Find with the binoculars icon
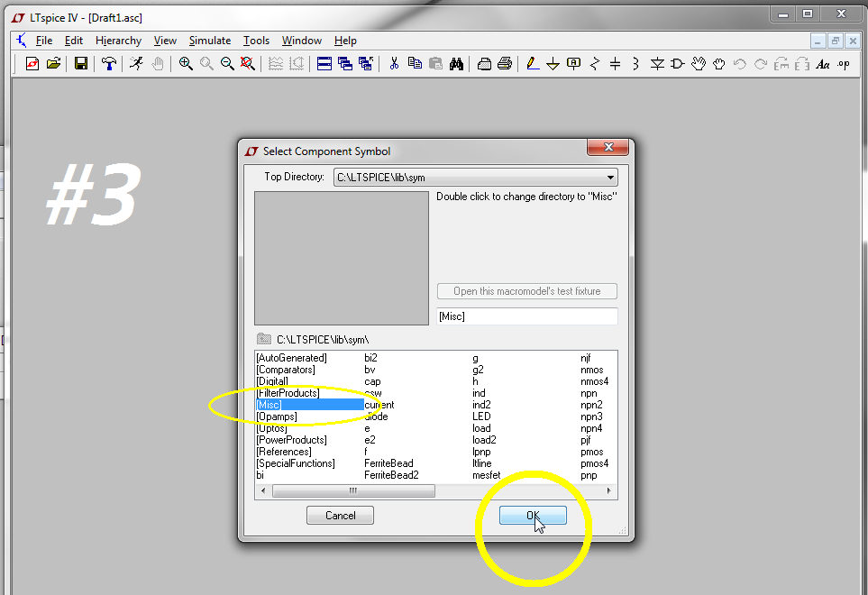The width and height of the screenshot is (868, 595). pyautogui.click(x=456, y=64)
